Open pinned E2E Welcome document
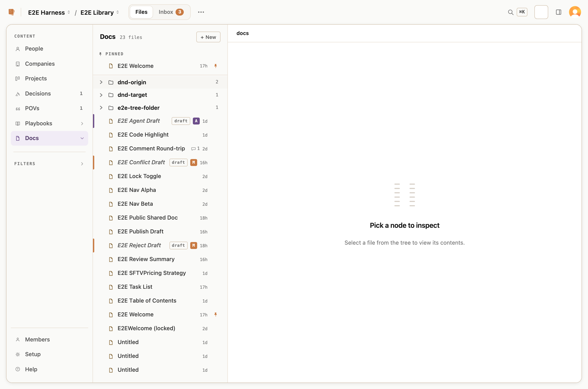 click(x=160, y=66)
